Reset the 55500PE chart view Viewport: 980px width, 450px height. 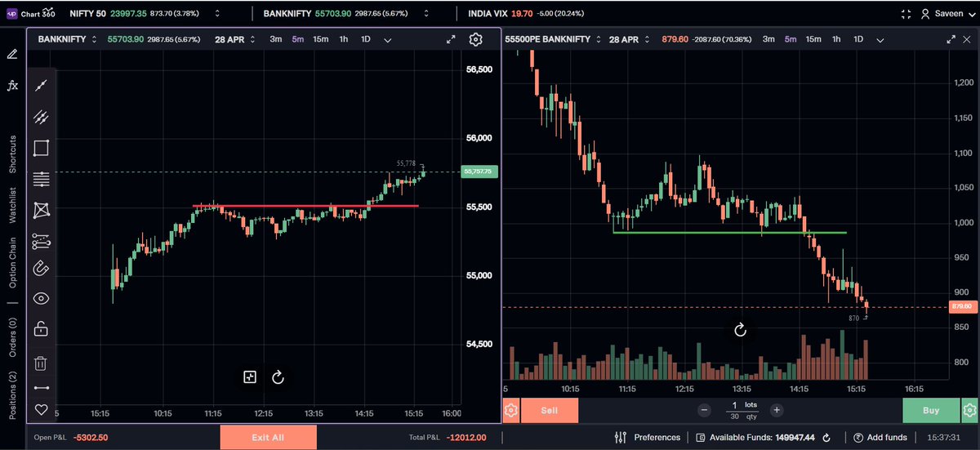(x=740, y=329)
